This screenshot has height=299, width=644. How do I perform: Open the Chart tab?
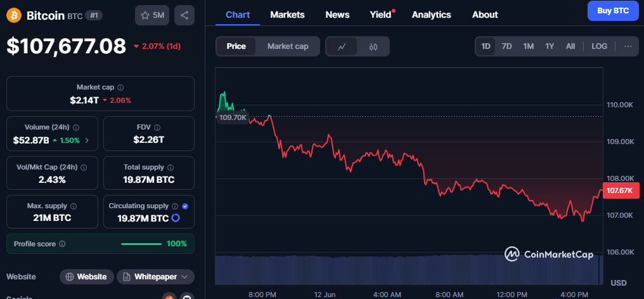click(238, 15)
